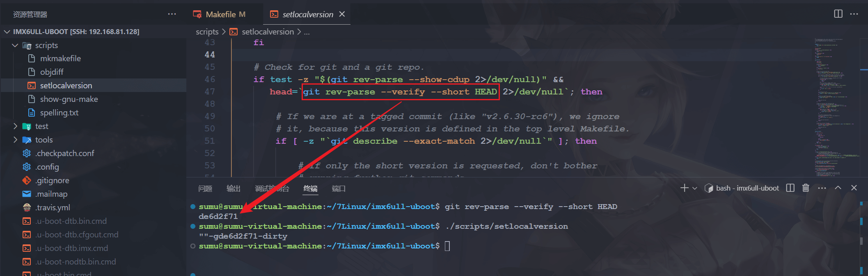Screen dimensions: 868x276
Task: Click the new terminal plus icon
Action: coord(684,188)
